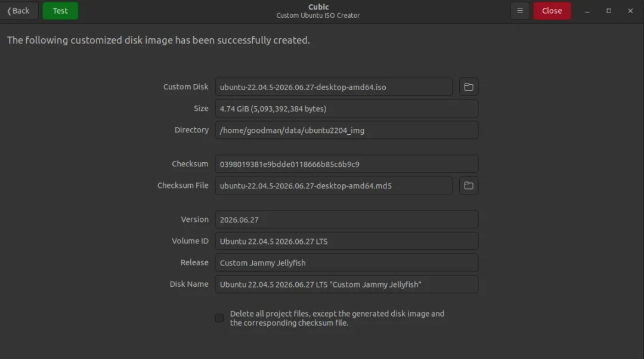Click the 'Checksum File' label
Image resolution: width=644 pixels, height=359 pixels.
coord(183,185)
